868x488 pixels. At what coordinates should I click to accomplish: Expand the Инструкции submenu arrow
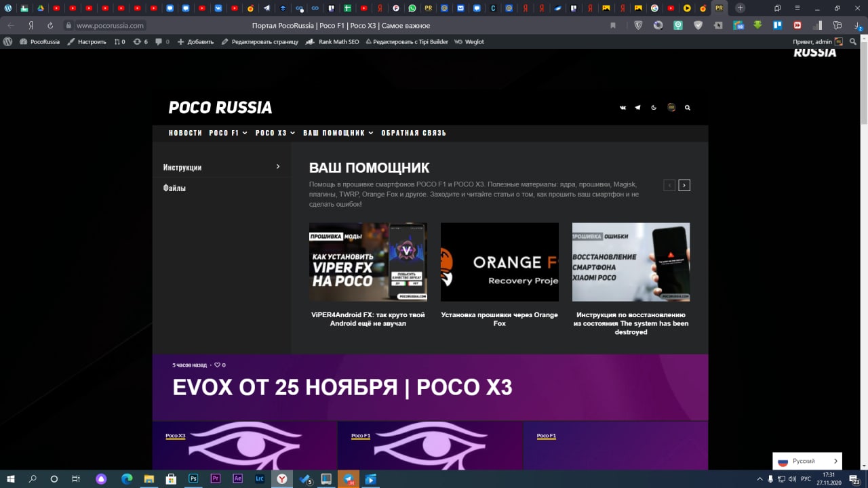pos(278,167)
